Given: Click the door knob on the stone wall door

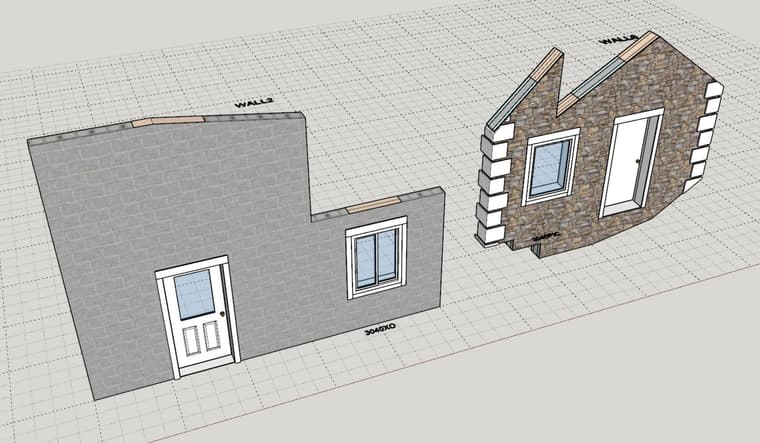Looking at the screenshot, I should (638, 161).
